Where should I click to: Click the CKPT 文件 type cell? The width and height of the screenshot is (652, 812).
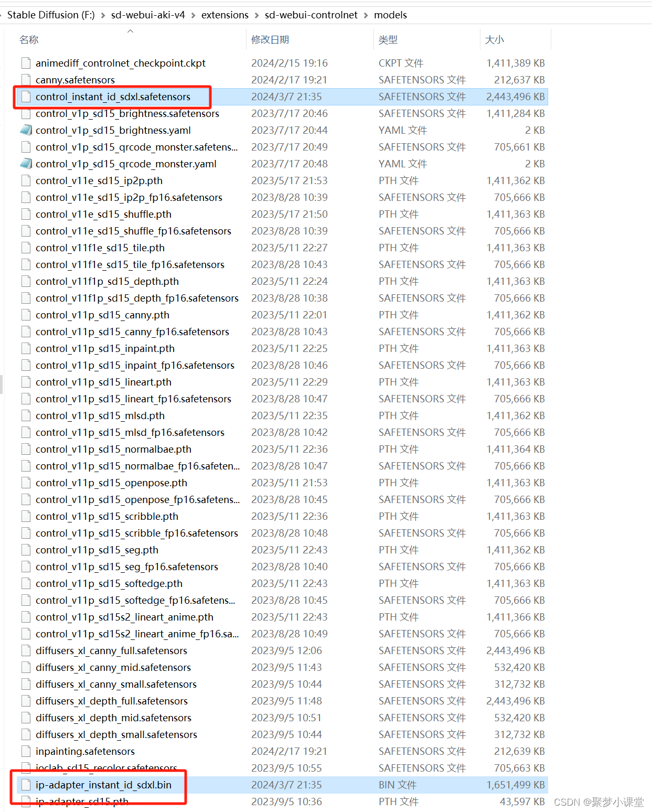(401, 63)
